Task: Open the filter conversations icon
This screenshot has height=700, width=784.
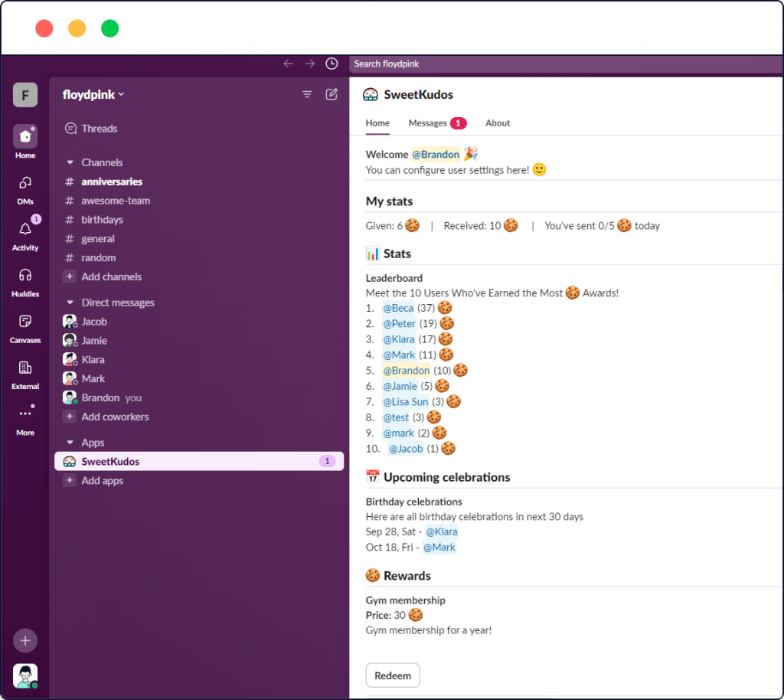Action: 307,93
